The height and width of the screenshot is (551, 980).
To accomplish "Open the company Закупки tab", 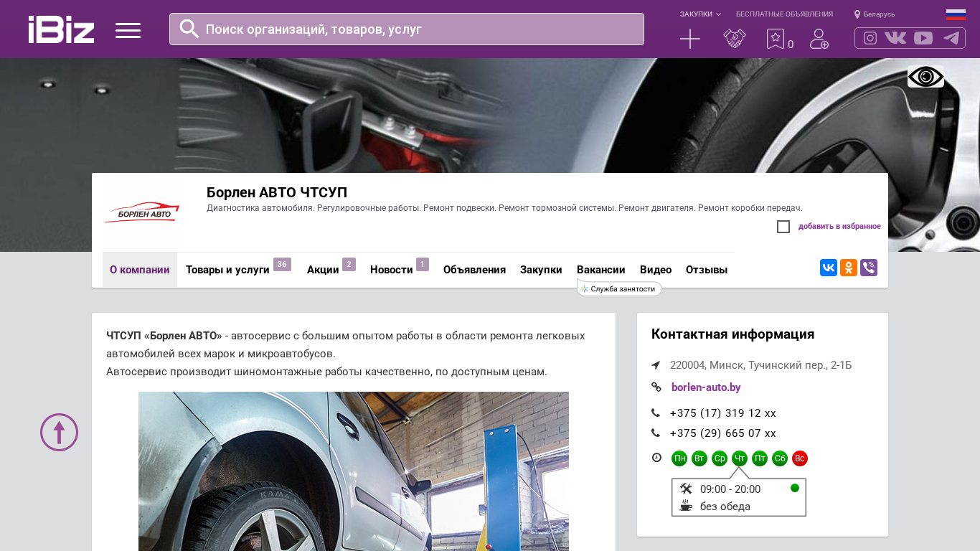I will click(541, 270).
